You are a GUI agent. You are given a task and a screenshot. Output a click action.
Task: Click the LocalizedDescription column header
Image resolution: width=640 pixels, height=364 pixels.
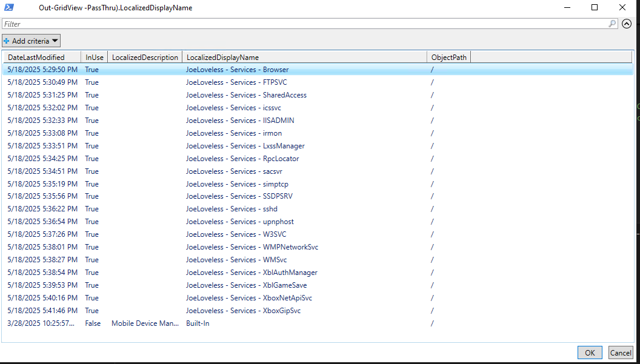pos(145,58)
